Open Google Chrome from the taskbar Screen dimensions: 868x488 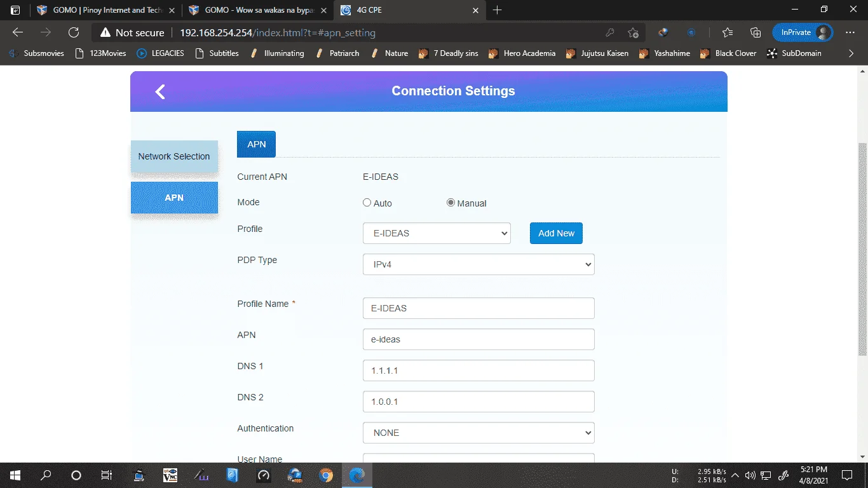(326, 475)
